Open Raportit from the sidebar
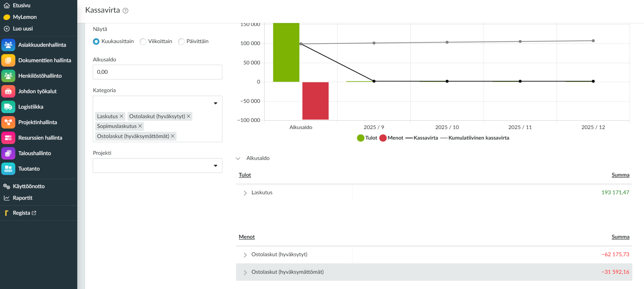This screenshot has width=644, height=289. [x=22, y=198]
